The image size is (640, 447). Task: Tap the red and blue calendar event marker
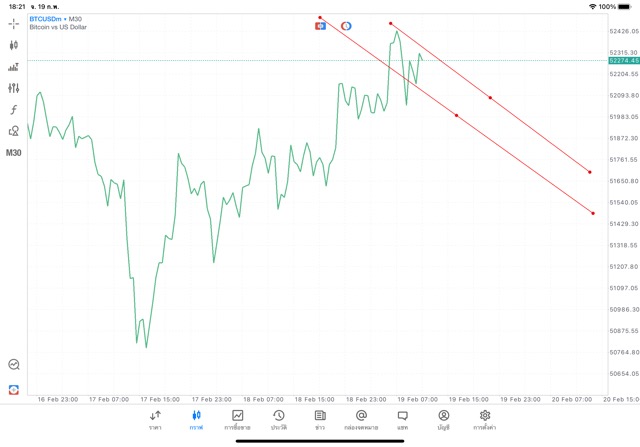tap(320, 25)
